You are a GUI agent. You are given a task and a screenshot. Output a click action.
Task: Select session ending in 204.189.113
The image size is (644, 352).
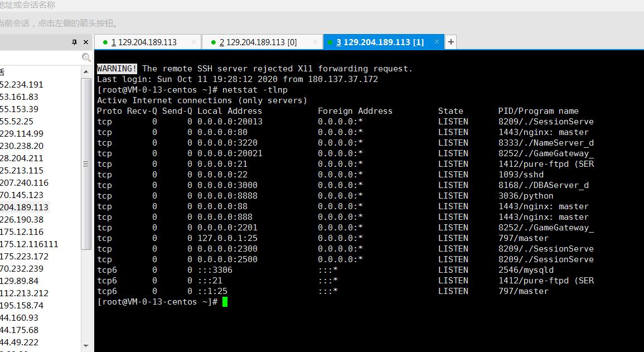(24, 208)
